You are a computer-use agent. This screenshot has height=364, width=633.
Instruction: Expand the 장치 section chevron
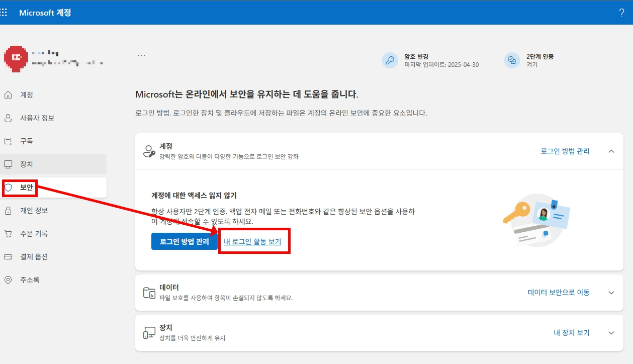click(611, 333)
